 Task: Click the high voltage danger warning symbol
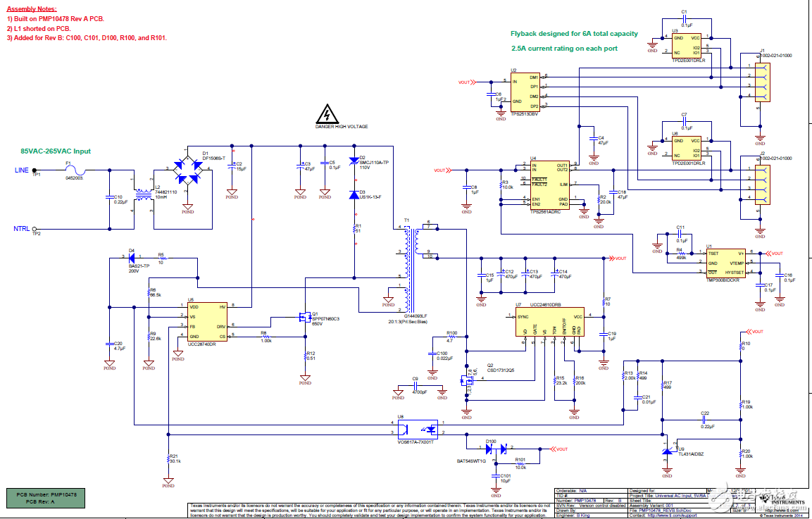(x=326, y=114)
